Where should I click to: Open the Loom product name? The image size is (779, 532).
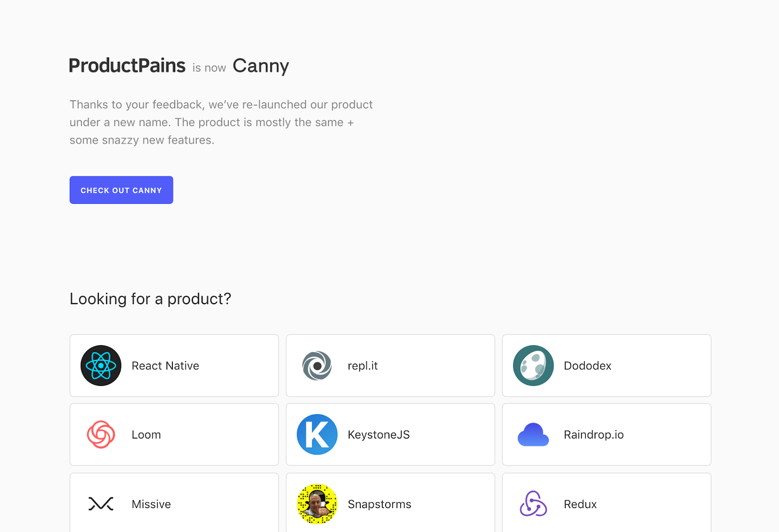point(146,435)
